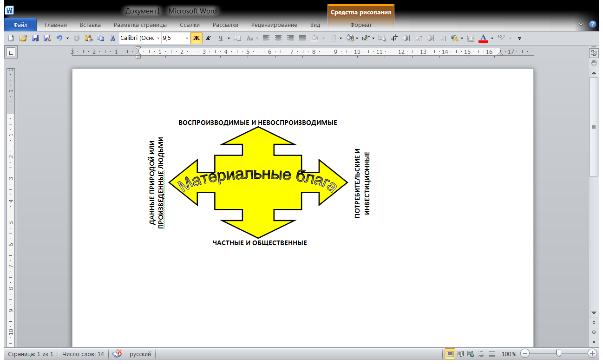
Task: Click the save-as icon next to floppy
Action: click(47, 38)
